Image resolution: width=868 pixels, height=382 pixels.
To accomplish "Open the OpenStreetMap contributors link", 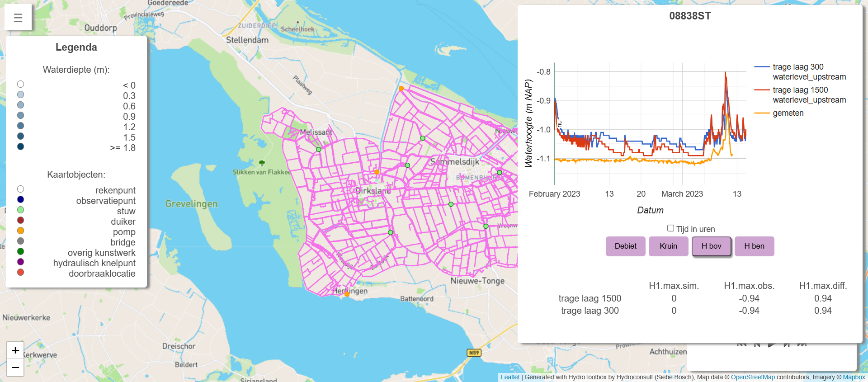I will (753, 377).
